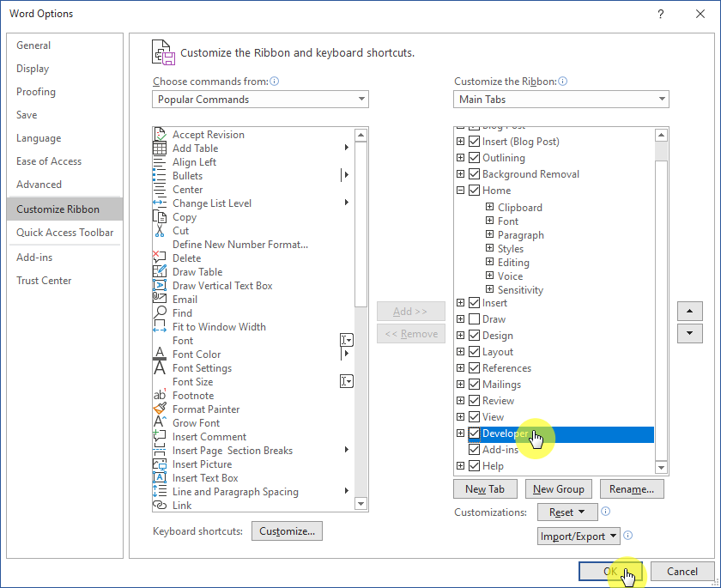Select the Find magnifier icon

click(160, 312)
